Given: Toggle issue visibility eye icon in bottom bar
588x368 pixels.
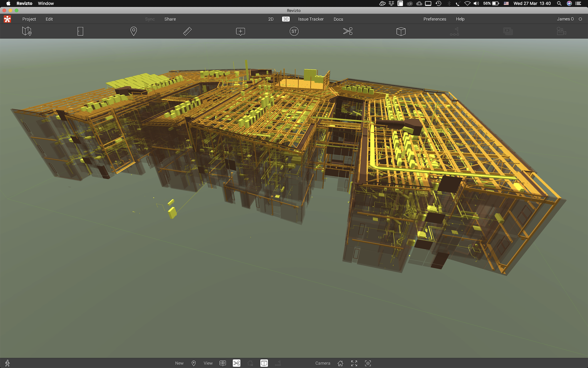Looking at the screenshot, I should coord(223,363).
